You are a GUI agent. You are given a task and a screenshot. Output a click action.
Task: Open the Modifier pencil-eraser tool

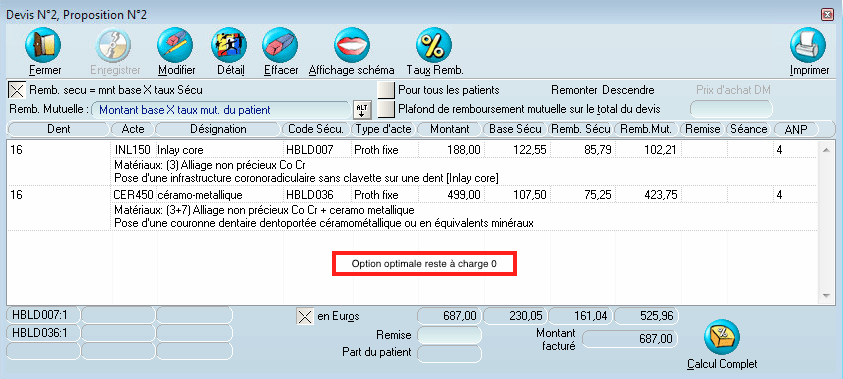coord(175,45)
